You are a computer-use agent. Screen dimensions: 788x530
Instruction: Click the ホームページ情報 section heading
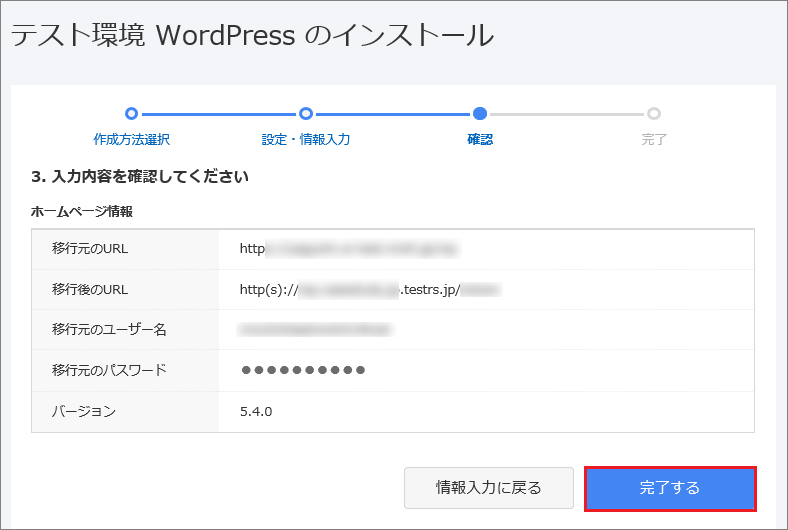tap(82, 211)
